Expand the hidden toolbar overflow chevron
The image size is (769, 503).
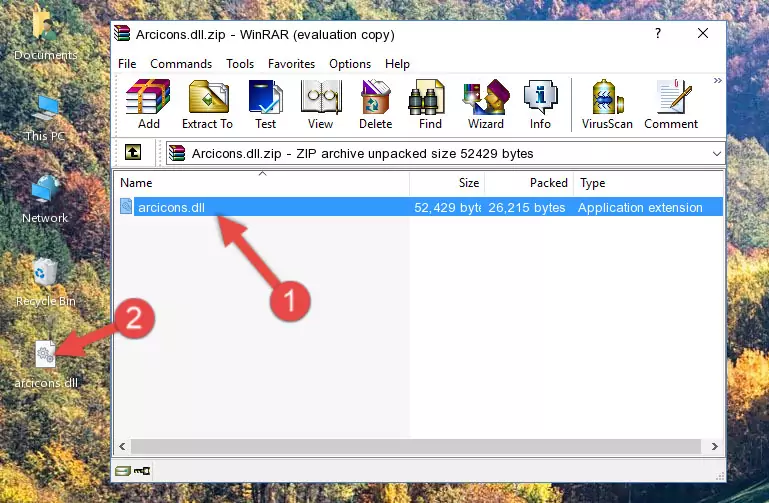pyautogui.click(x=718, y=80)
